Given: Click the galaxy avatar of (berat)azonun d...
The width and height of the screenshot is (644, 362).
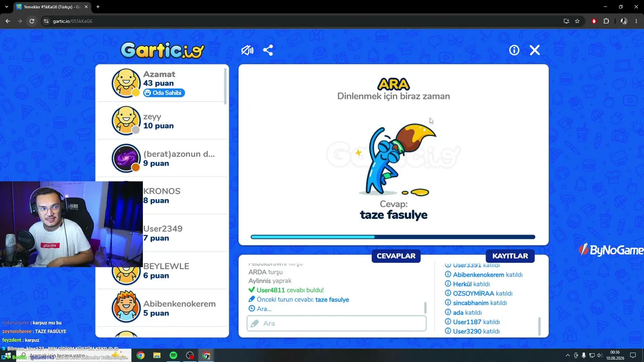Looking at the screenshot, I should 126,158.
